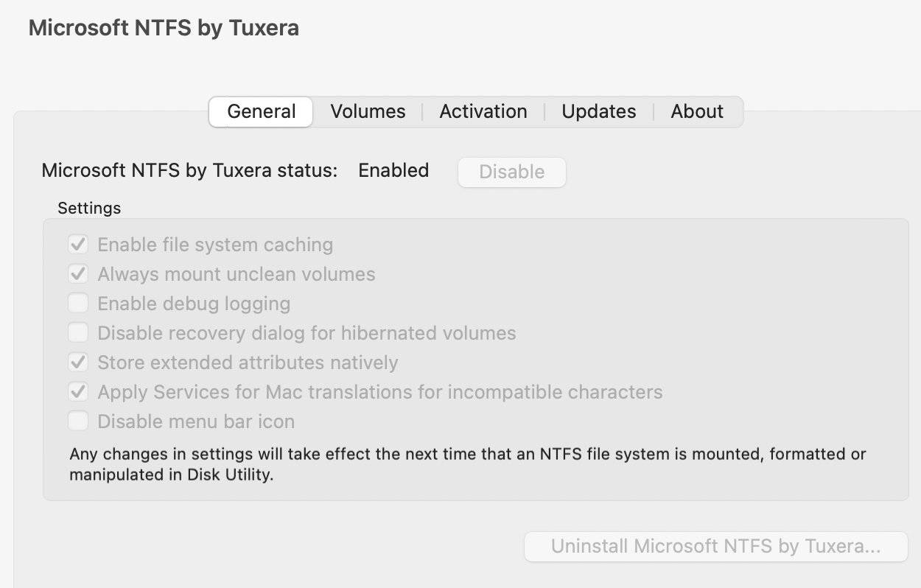Viewport: 921px width, 588px height.
Task: Open the Volumes tab
Action: click(x=368, y=112)
